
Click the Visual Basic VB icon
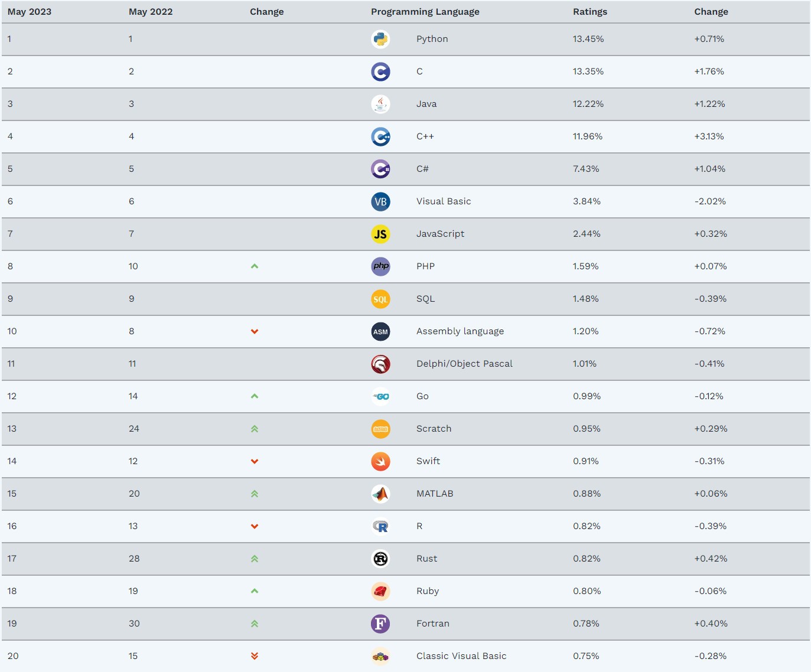[380, 201]
